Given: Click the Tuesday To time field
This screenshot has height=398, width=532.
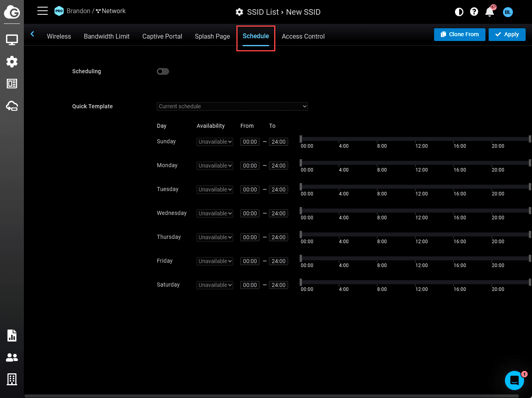Looking at the screenshot, I should [279, 189].
